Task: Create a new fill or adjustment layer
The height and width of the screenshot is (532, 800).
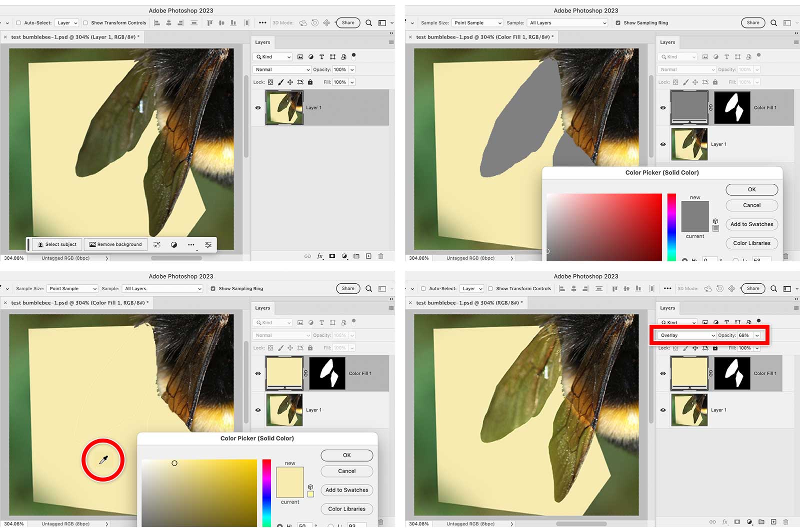Action: (x=344, y=256)
